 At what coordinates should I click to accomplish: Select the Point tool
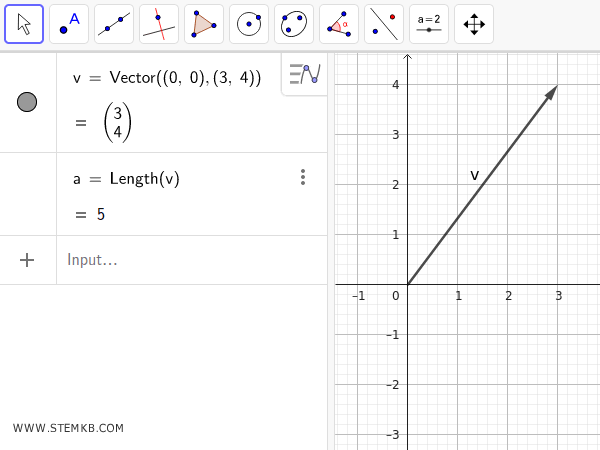point(69,24)
